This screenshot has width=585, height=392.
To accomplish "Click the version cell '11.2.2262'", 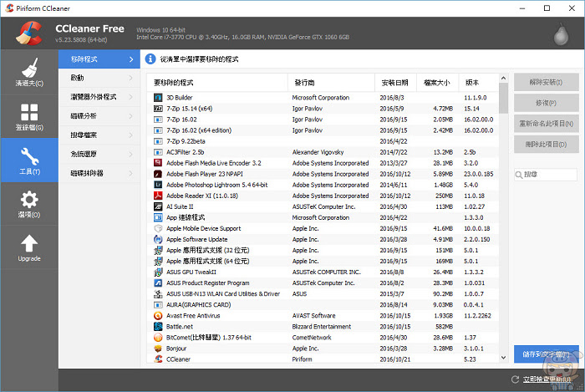I will 477,316.
